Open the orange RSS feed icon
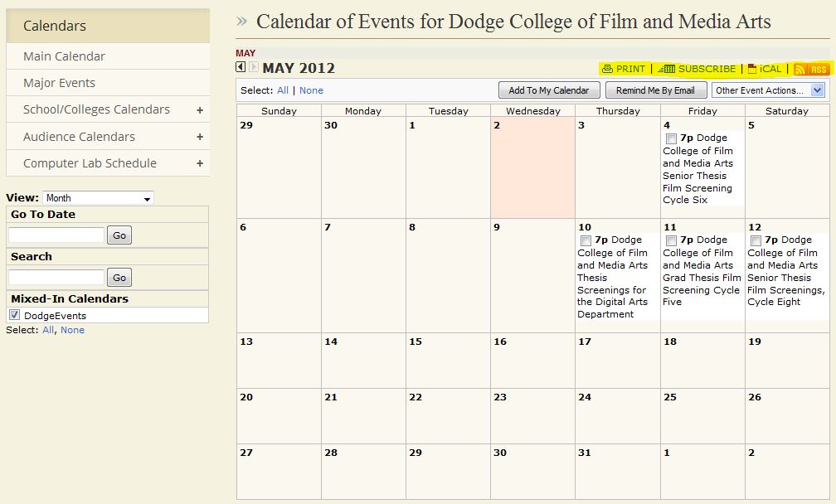 810,70
